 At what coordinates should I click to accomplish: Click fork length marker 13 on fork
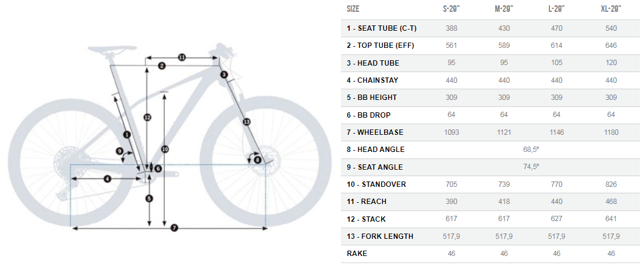246,122
